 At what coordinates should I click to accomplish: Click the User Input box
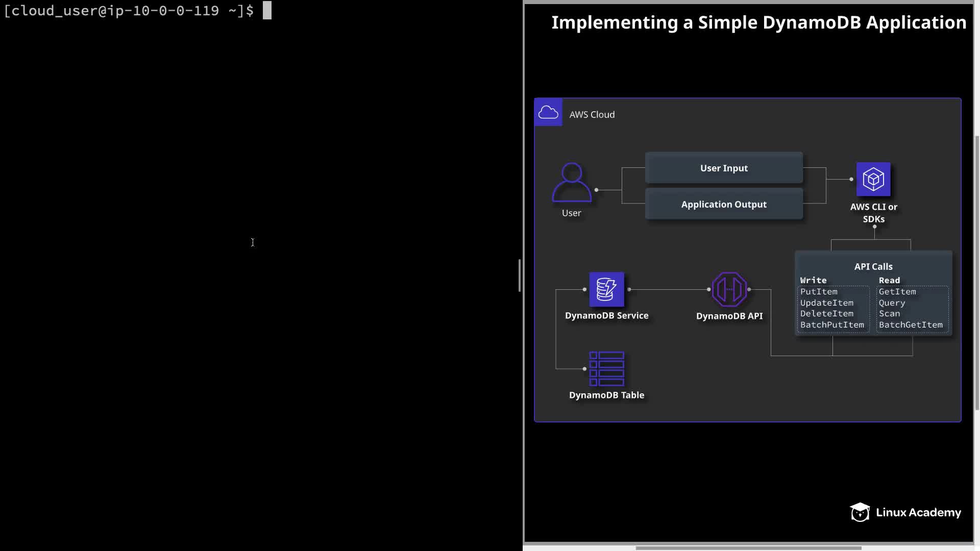[724, 168]
